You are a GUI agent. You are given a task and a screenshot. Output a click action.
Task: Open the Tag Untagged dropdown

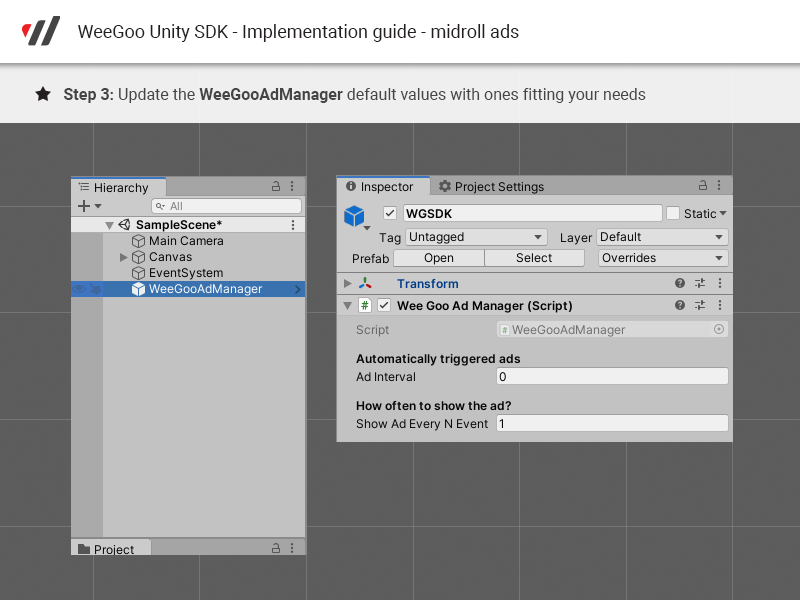(x=476, y=237)
